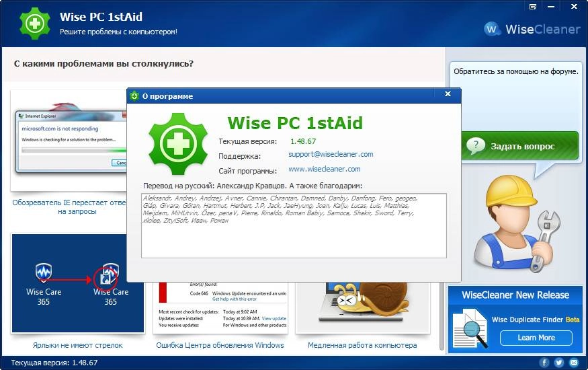This screenshot has height=370, width=588.
Task: Click the question mark speech bubble icon
Action: click(476, 145)
